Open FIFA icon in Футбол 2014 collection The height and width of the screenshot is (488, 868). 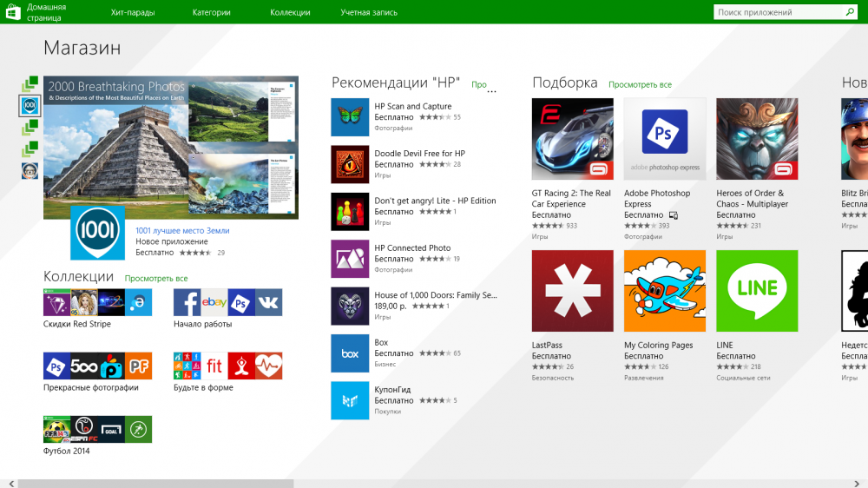coord(57,429)
